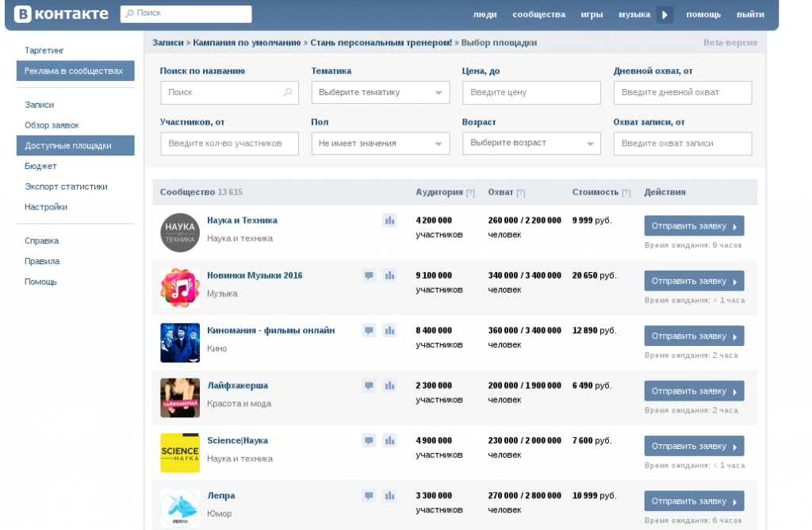This screenshot has height=530, width=812.
Task: Open Science|Наука community avatar
Action: (180, 453)
